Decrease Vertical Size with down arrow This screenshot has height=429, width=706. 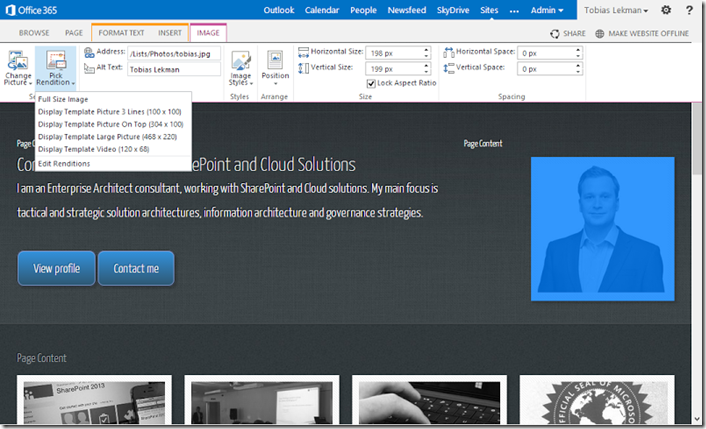coord(426,72)
